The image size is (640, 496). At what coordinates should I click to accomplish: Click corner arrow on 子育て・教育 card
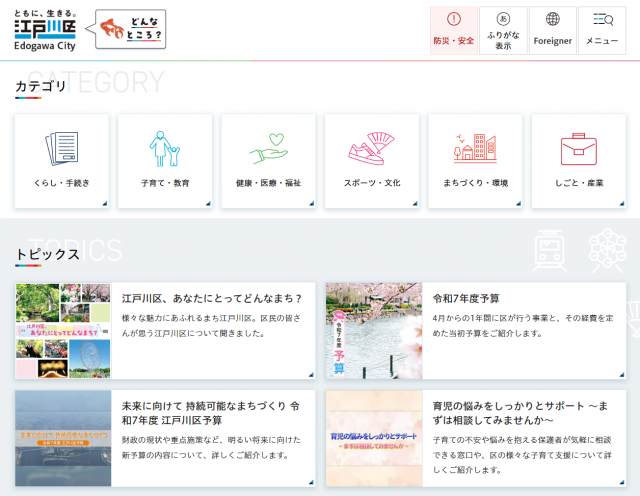208,203
